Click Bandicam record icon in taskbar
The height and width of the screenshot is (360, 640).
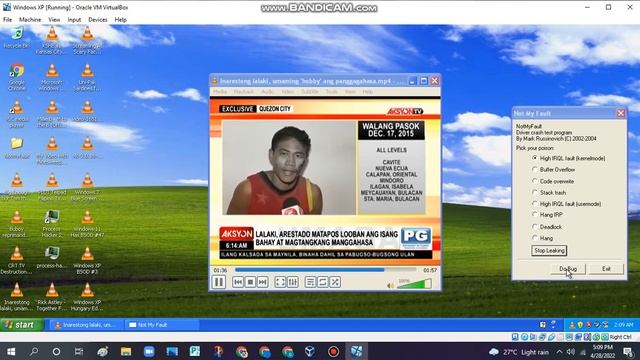tap(333, 351)
